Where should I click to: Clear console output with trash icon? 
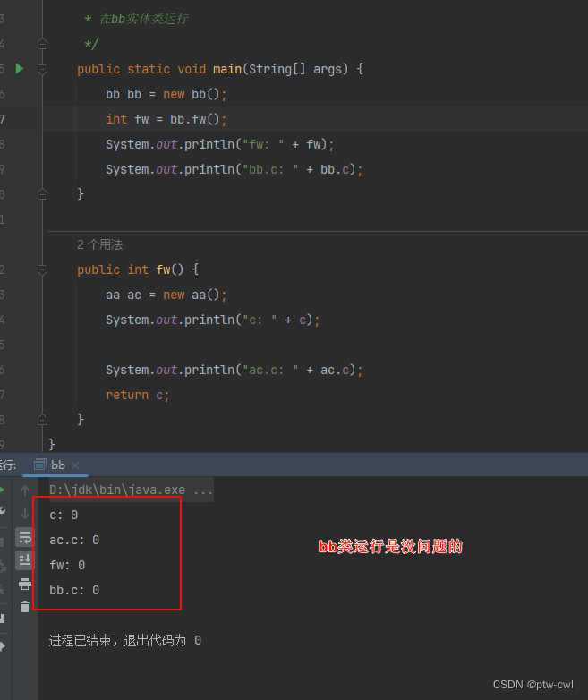pyautogui.click(x=25, y=607)
